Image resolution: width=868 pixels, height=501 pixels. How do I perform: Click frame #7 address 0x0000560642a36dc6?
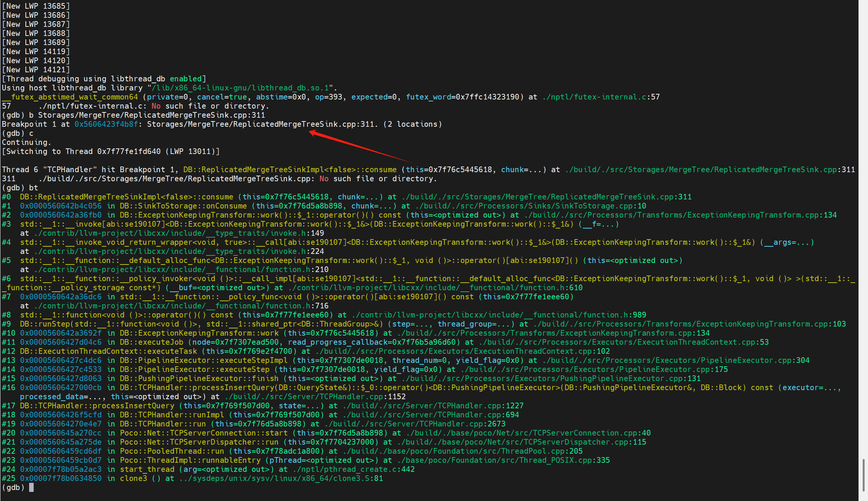click(x=61, y=297)
